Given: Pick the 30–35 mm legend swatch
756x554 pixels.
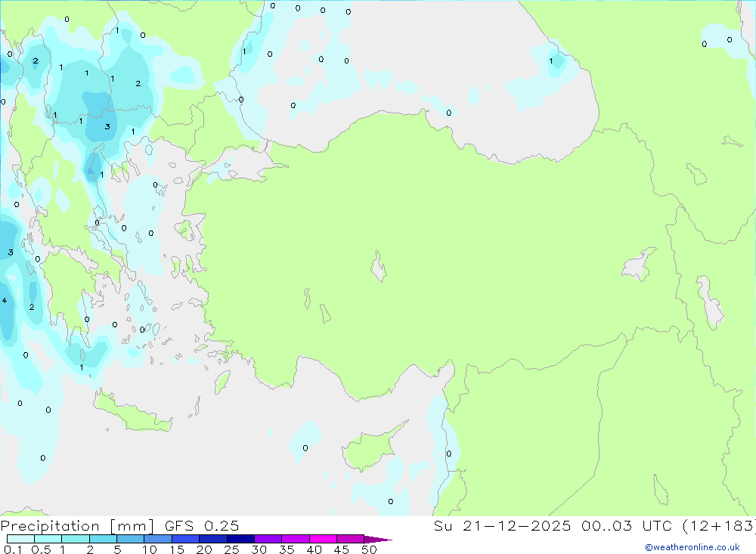Looking at the screenshot, I should [268, 539].
